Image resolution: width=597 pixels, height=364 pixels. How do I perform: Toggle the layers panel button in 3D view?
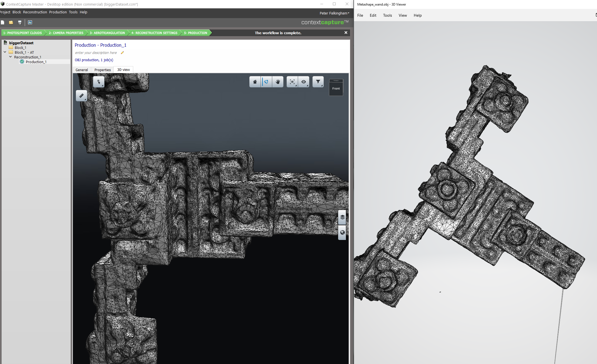tap(342, 217)
